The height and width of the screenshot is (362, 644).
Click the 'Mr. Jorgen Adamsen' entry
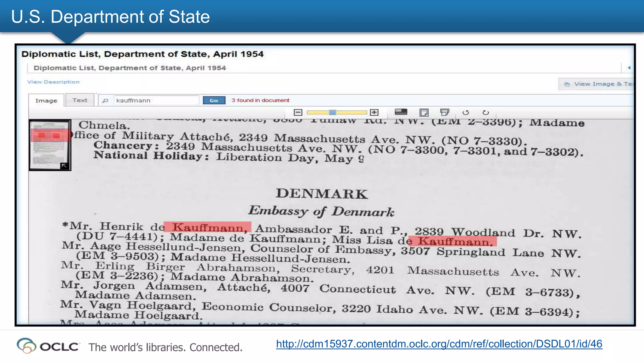(x=320, y=291)
